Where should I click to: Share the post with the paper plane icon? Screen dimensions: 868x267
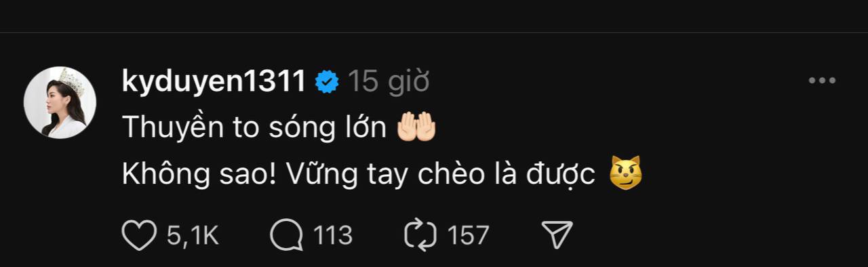(x=557, y=234)
